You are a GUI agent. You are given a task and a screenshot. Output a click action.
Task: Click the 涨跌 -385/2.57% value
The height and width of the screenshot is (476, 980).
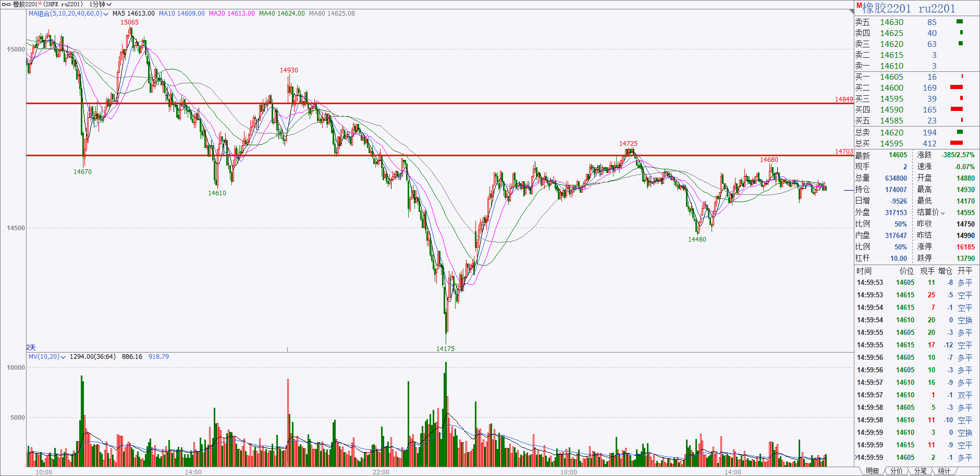(958, 155)
